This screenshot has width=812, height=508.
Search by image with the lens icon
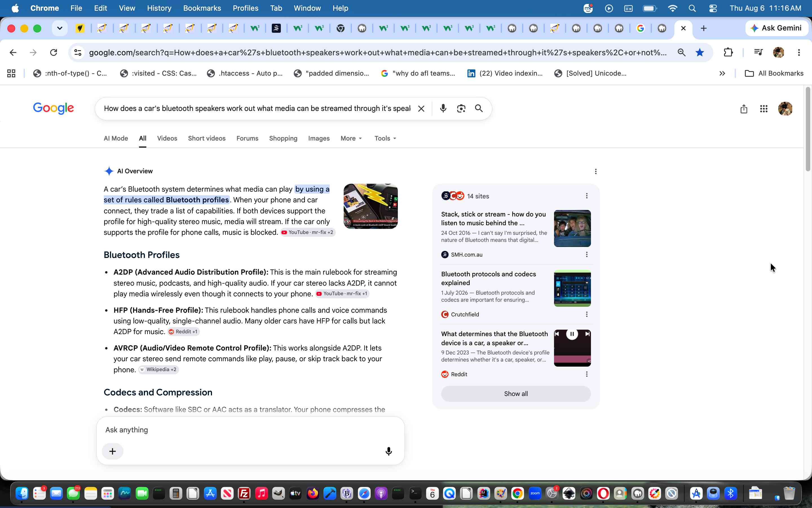(x=461, y=109)
